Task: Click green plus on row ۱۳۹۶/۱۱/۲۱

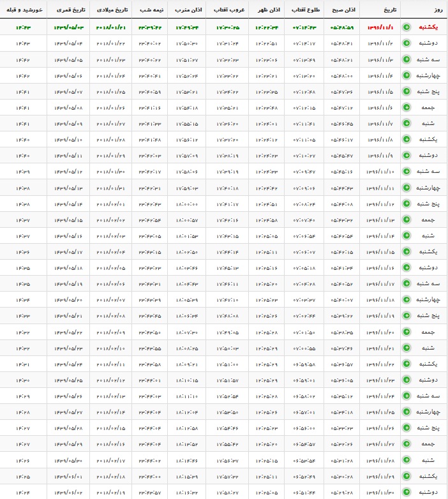Action: (407, 348)
